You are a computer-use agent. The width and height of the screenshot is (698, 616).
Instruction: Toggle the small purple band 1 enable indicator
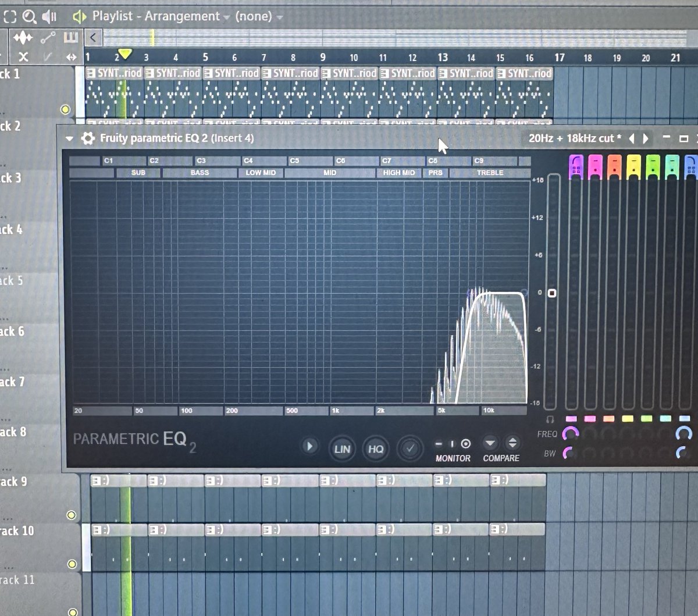pyautogui.click(x=571, y=419)
